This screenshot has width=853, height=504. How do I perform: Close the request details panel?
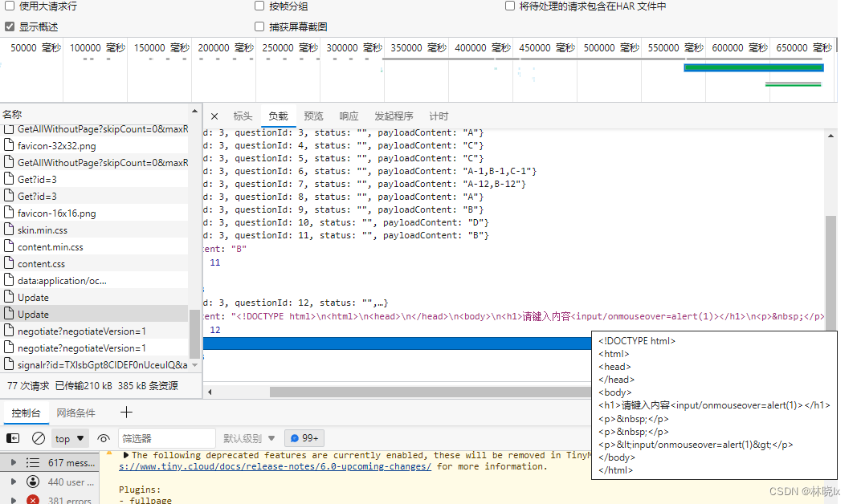(x=214, y=116)
